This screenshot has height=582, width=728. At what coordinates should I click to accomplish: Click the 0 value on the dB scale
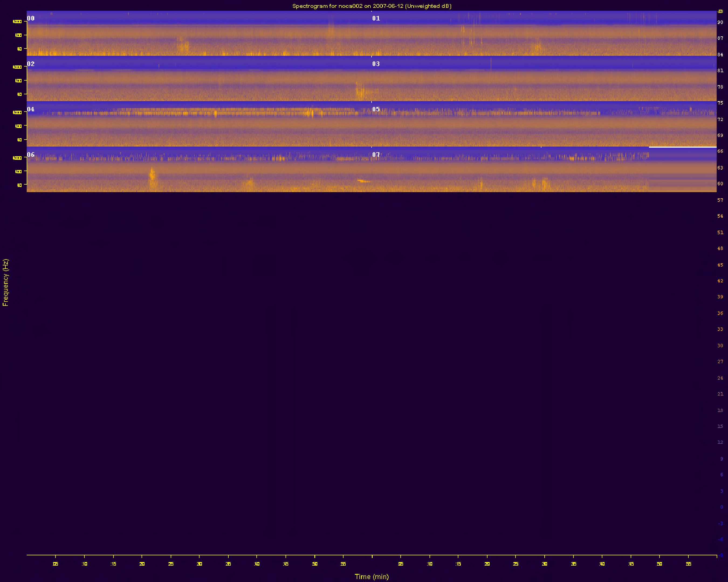[x=722, y=507]
